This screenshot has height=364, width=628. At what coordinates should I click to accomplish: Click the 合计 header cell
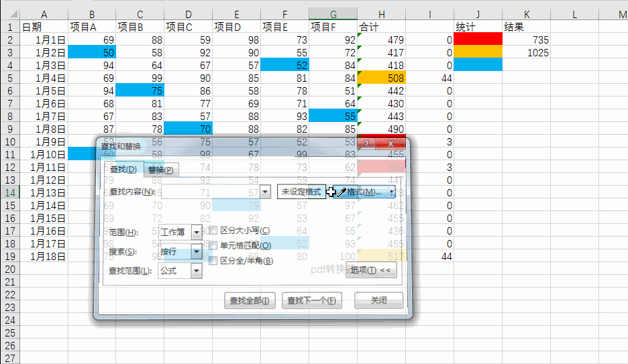[x=382, y=27]
